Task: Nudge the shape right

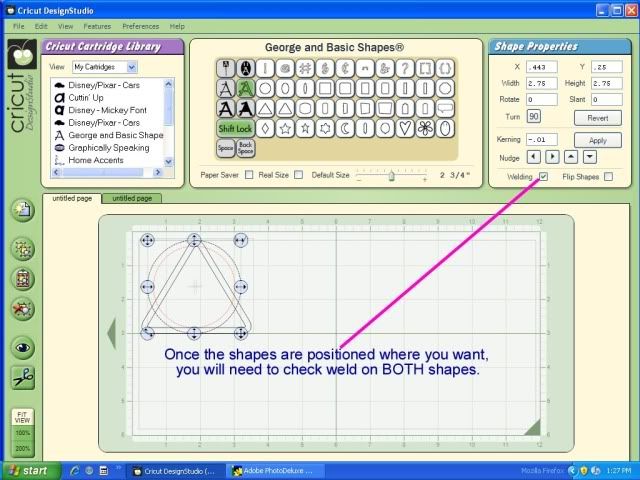Action: click(552, 157)
